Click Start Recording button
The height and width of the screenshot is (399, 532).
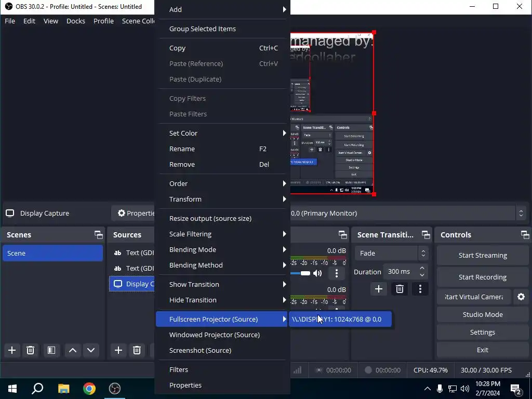(x=483, y=277)
